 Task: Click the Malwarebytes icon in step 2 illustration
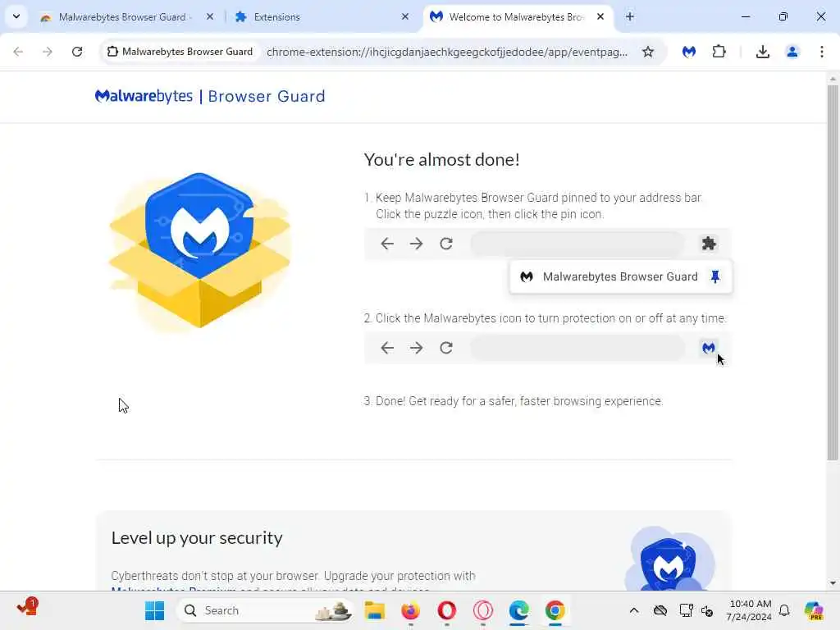pyautogui.click(x=708, y=348)
